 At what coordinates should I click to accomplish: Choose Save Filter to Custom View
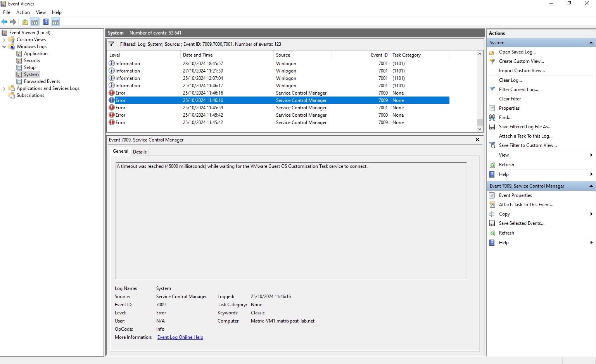coord(528,145)
